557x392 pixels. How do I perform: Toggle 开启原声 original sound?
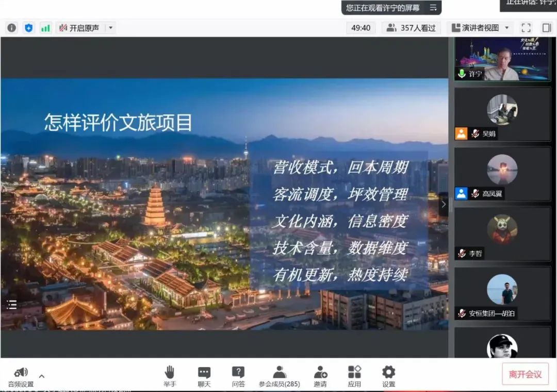(x=79, y=28)
